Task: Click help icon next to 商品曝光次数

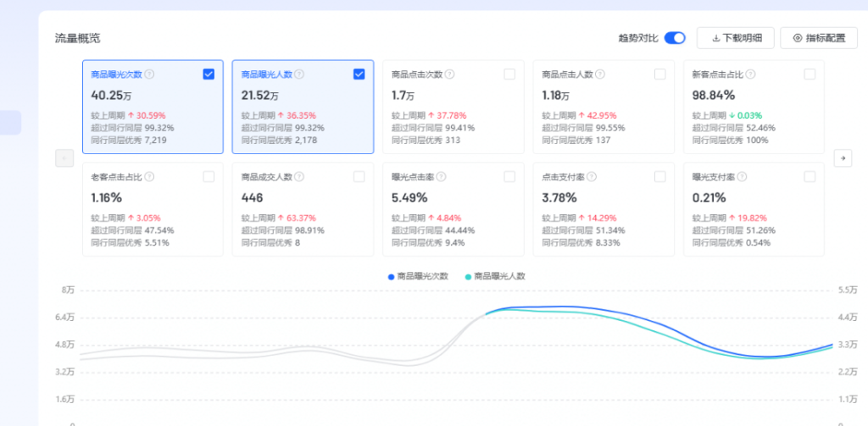Action: point(149,75)
